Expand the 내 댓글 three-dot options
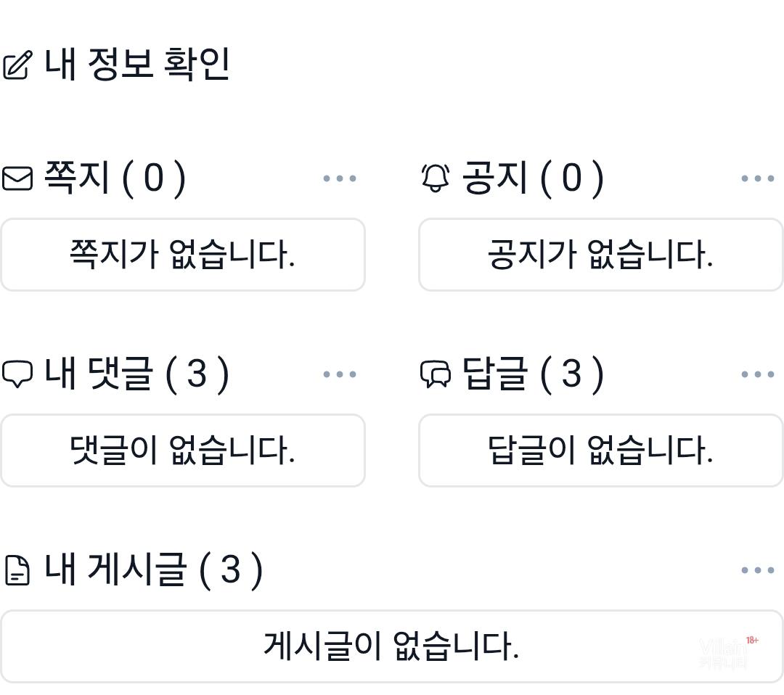 (340, 374)
